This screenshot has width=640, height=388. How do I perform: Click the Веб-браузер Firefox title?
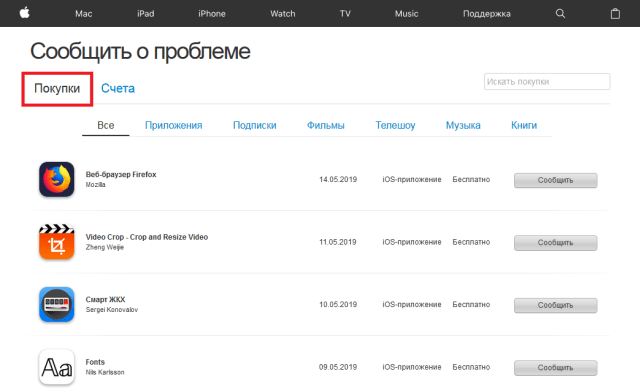121,175
